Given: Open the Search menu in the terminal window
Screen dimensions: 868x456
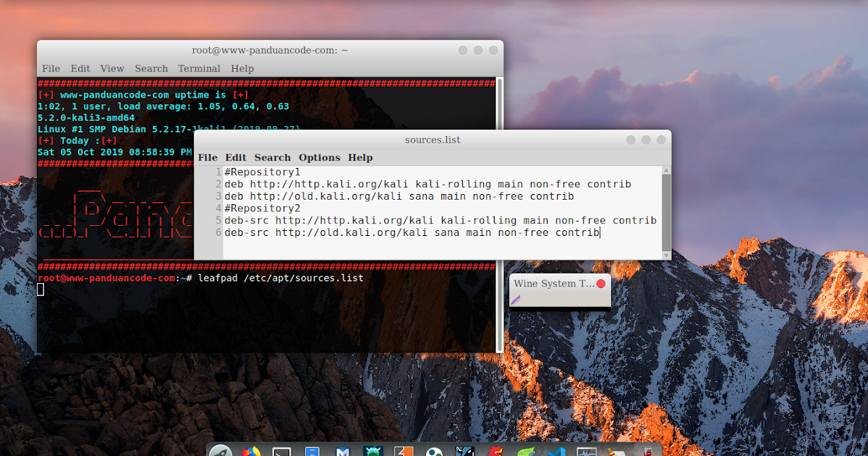Looking at the screenshot, I should pyautogui.click(x=151, y=69).
